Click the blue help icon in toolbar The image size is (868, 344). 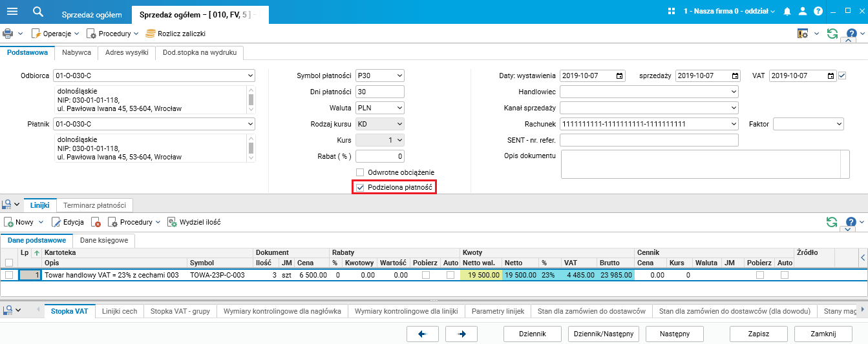851,33
